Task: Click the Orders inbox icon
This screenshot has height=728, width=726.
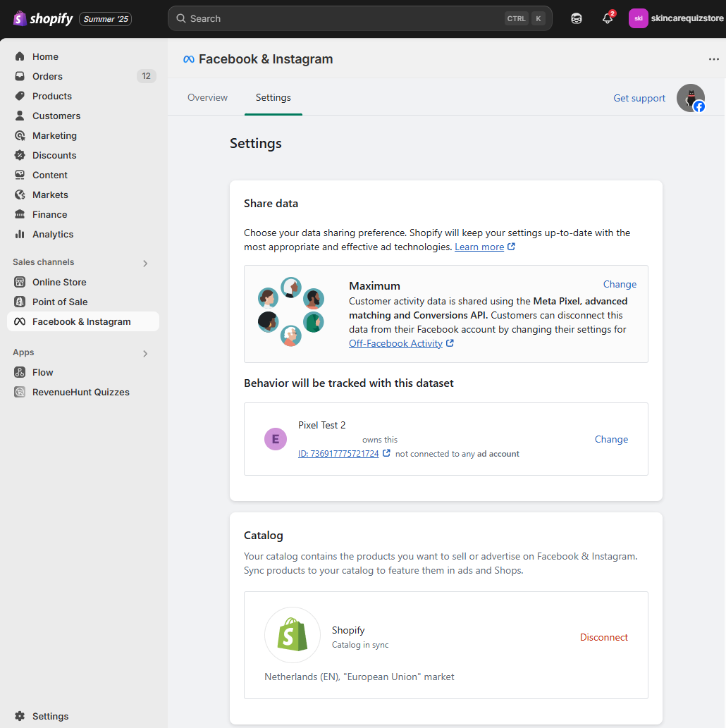Action: (20, 76)
